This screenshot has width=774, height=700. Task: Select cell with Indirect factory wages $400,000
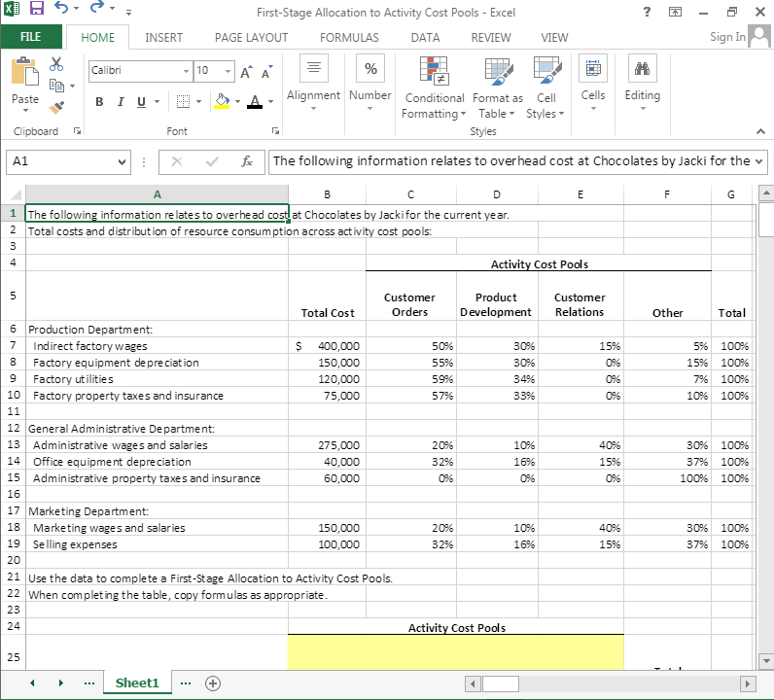click(328, 345)
